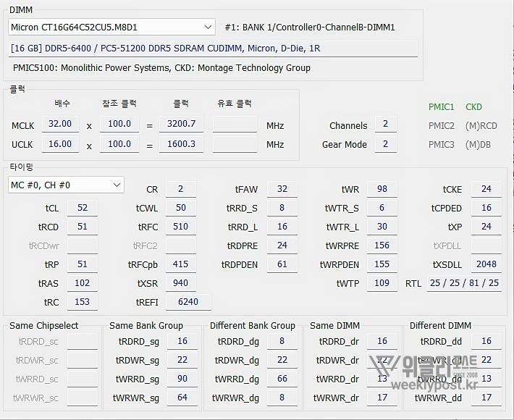Click the green CKD indicator label
The image size is (514, 420).
(x=473, y=107)
